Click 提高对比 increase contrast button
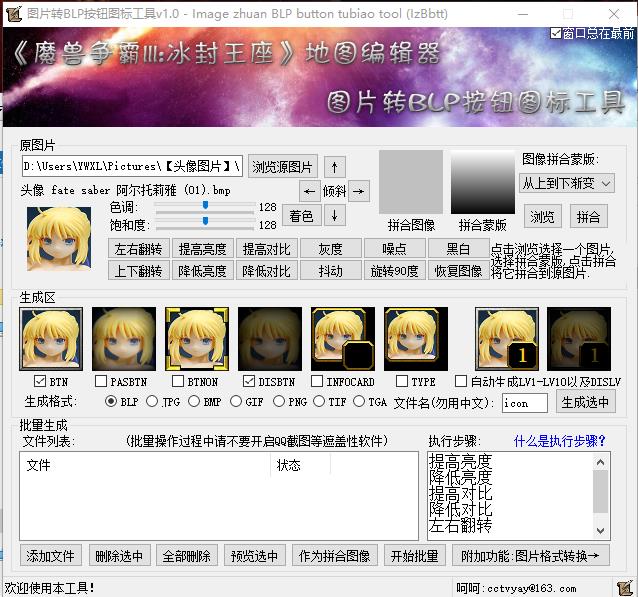 [267, 249]
